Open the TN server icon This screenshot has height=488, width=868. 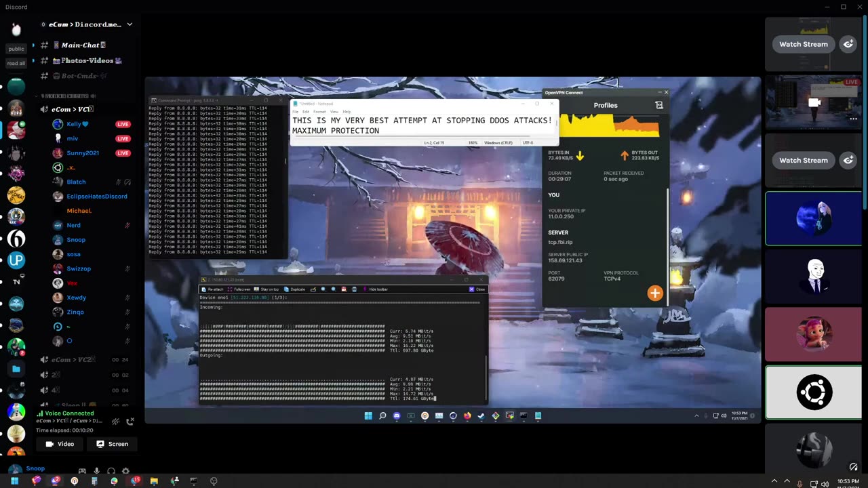16,281
